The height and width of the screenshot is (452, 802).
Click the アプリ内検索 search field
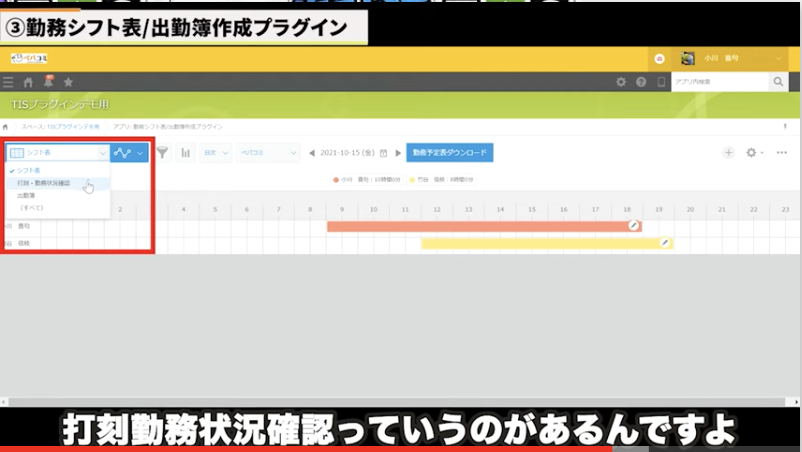pos(717,82)
